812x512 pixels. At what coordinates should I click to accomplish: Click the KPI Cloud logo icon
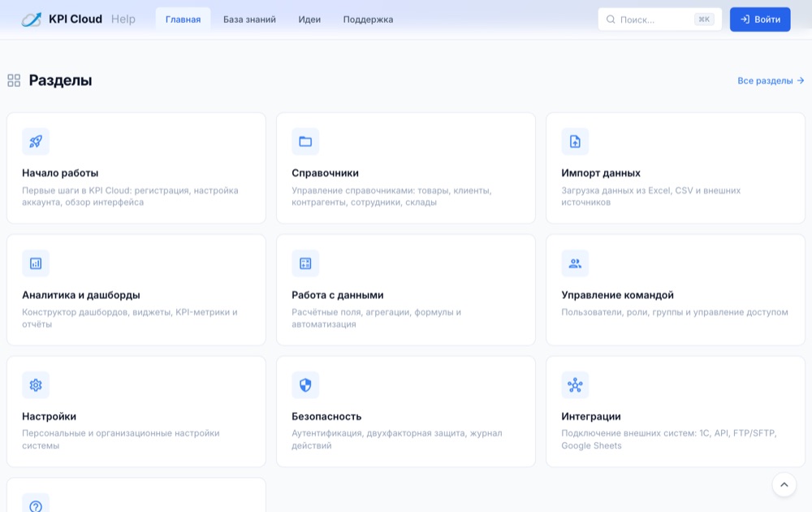31,20
